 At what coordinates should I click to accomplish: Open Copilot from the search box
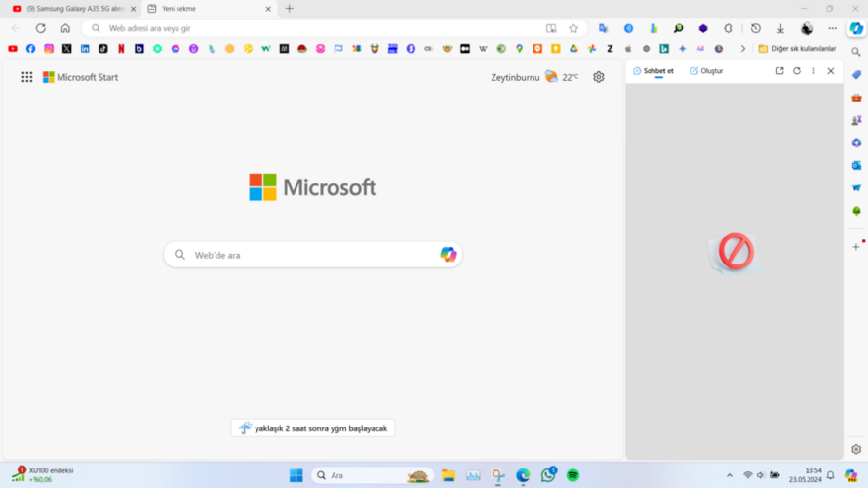click(x=448, y=254)
